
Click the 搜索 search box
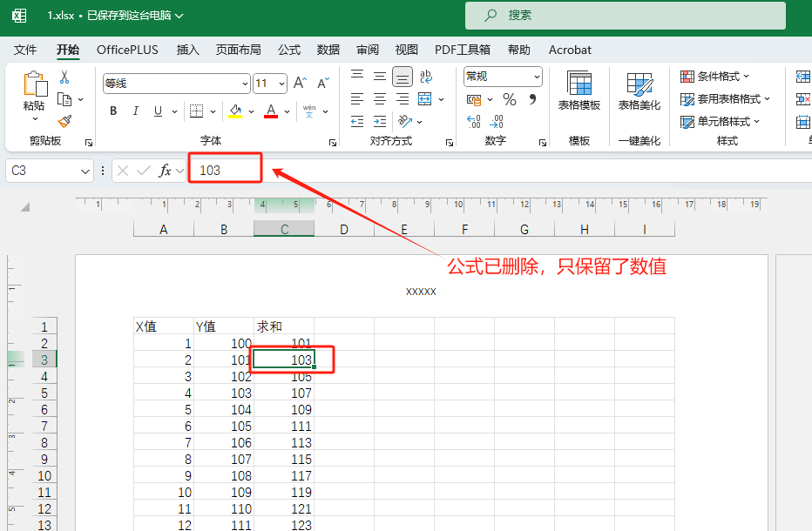[x=625, y=15]
